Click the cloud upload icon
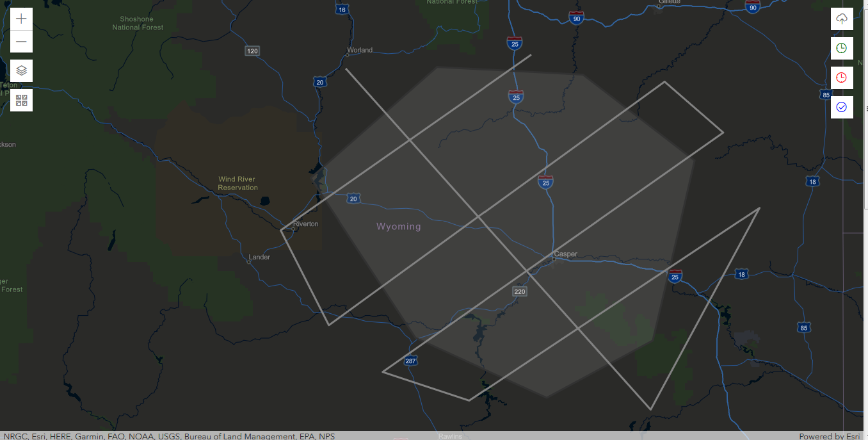Screen dimensions: 868x440 (x=842, y=19)
